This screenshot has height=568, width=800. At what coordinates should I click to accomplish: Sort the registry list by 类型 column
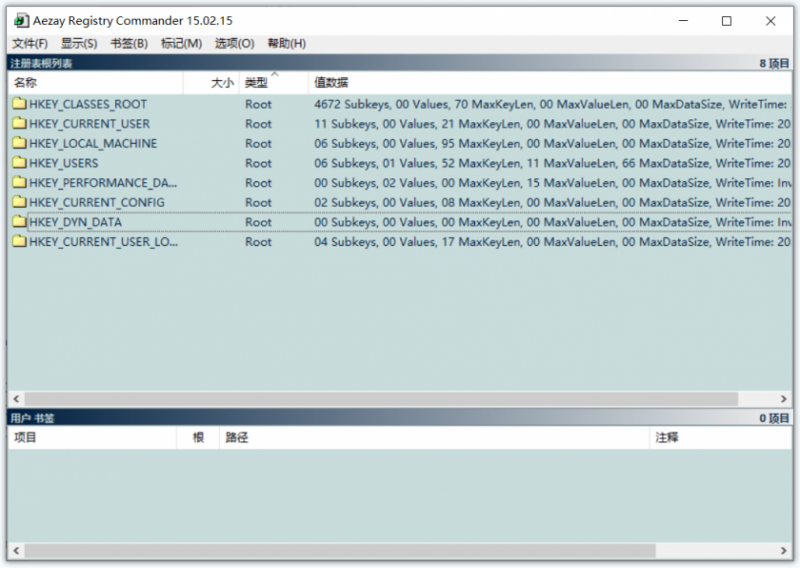pos(274,83)
